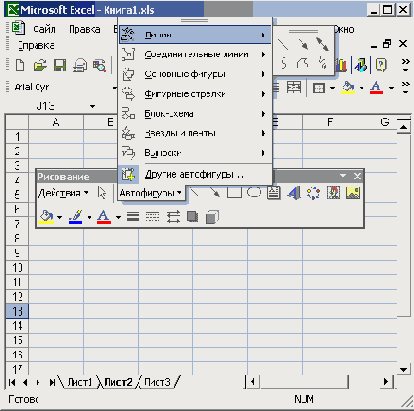
Task: Switch to Лист1 sheet tab
Action: (x=79, y=382)
